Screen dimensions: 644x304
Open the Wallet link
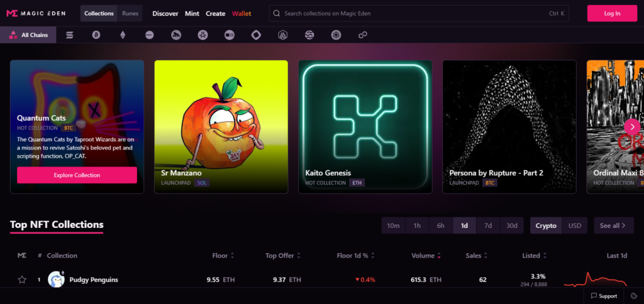tap(241, 14)
